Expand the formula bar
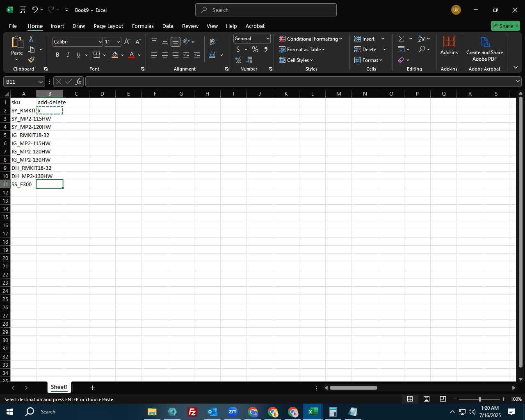Screen dimensions: 525x420 (518, 81)
